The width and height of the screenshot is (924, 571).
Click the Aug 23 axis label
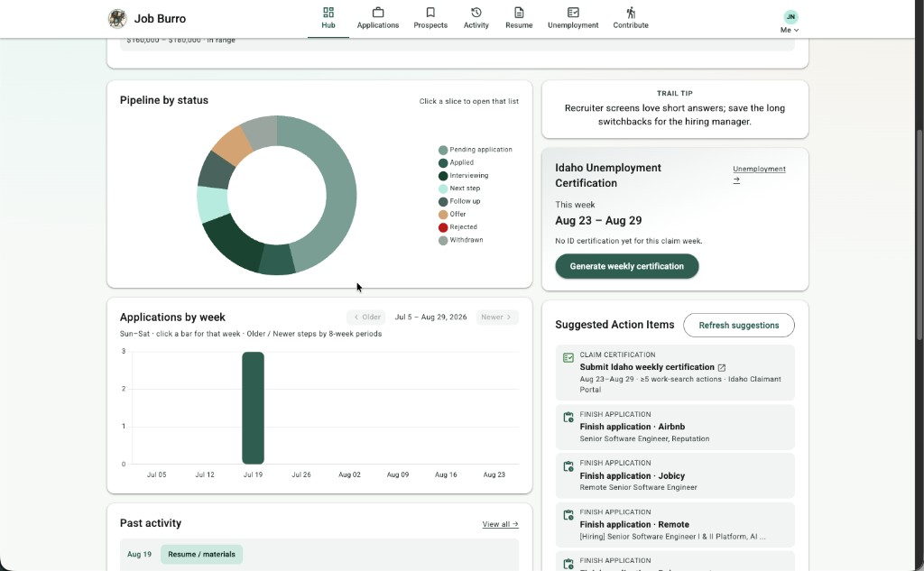pyautogui.click(x=494, y=474)
